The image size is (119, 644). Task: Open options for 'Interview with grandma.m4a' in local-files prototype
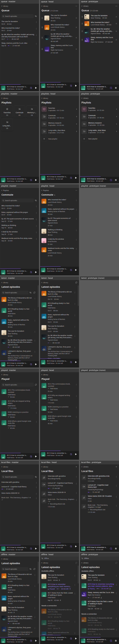coord(116,477)
